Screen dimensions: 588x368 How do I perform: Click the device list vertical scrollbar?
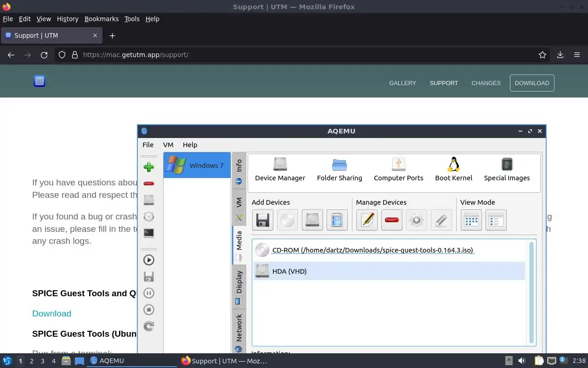531,293
